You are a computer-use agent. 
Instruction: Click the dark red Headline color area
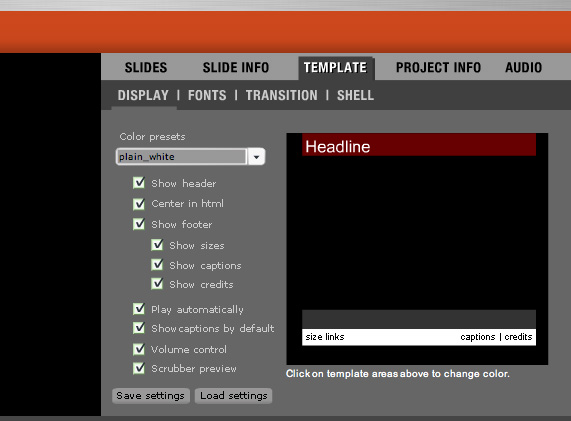pos(419,145)
